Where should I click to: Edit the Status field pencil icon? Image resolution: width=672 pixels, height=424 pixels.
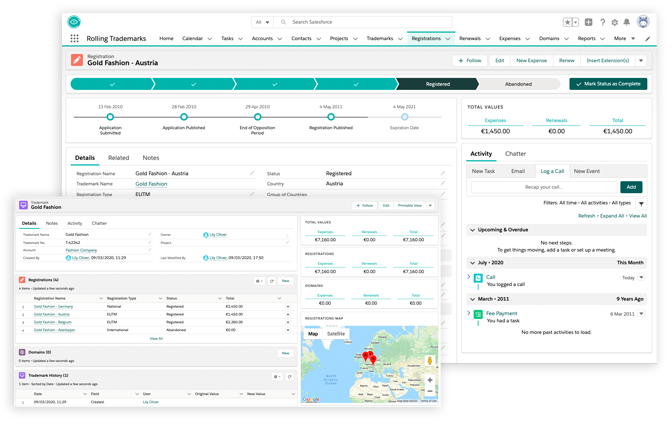pos(443,173)
